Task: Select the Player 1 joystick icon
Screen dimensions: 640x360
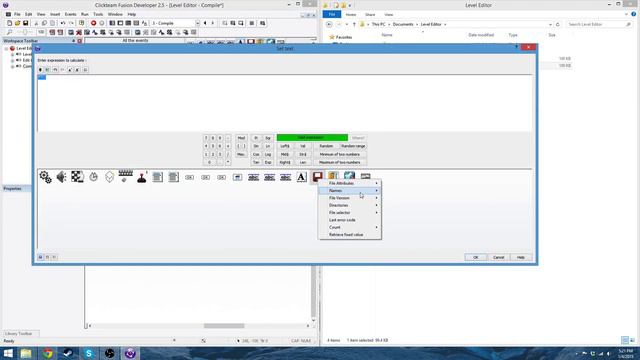Action: click(x=142, y=177)
